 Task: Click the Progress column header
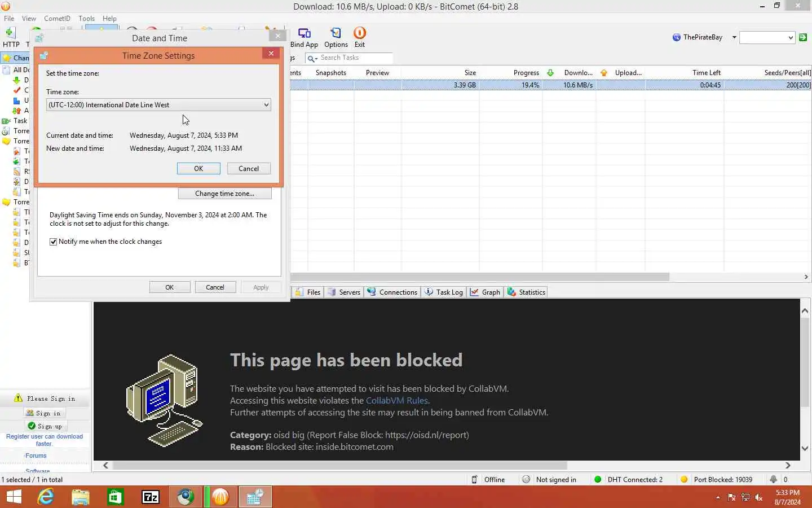[x=526, y=73]
